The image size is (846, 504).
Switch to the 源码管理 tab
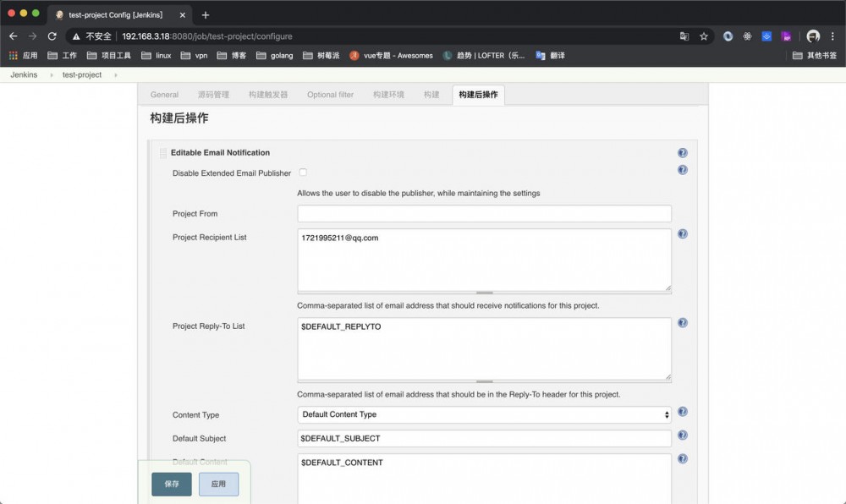pyautogui.click(x=214, y=95)
